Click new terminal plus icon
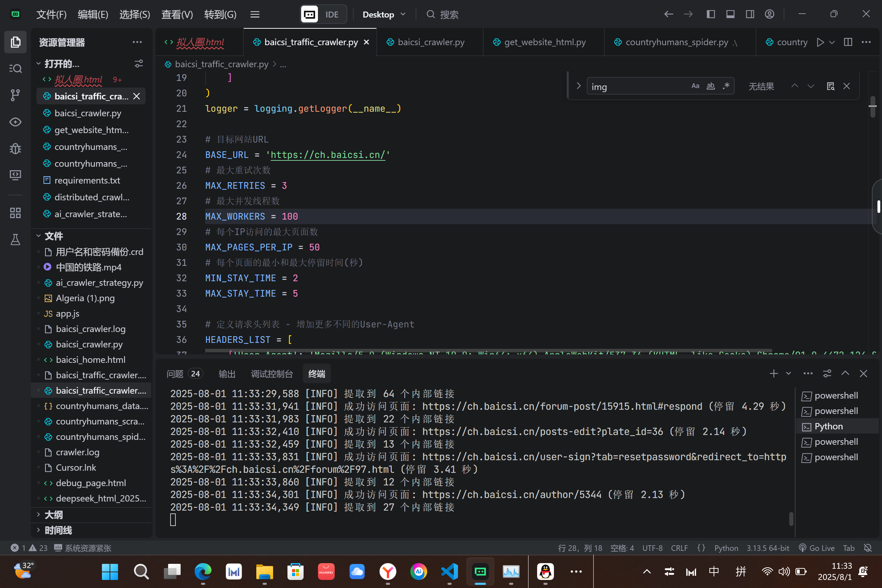882x588 pixels. point(774,374)
